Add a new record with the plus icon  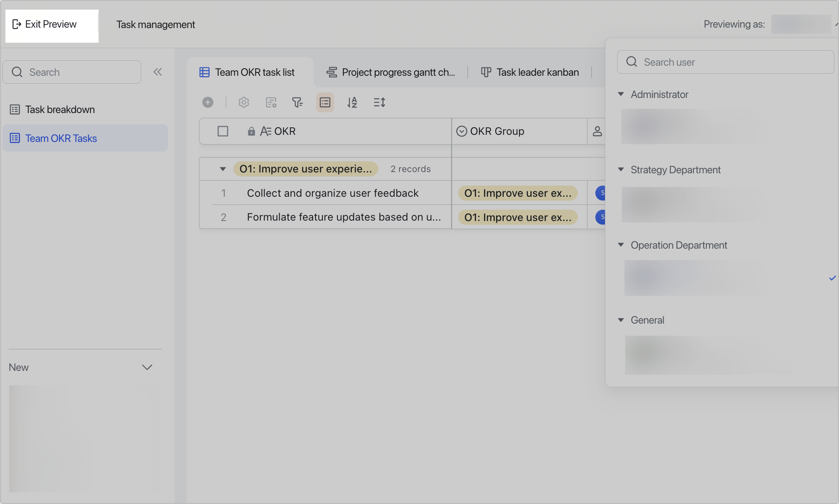point(208,102)
